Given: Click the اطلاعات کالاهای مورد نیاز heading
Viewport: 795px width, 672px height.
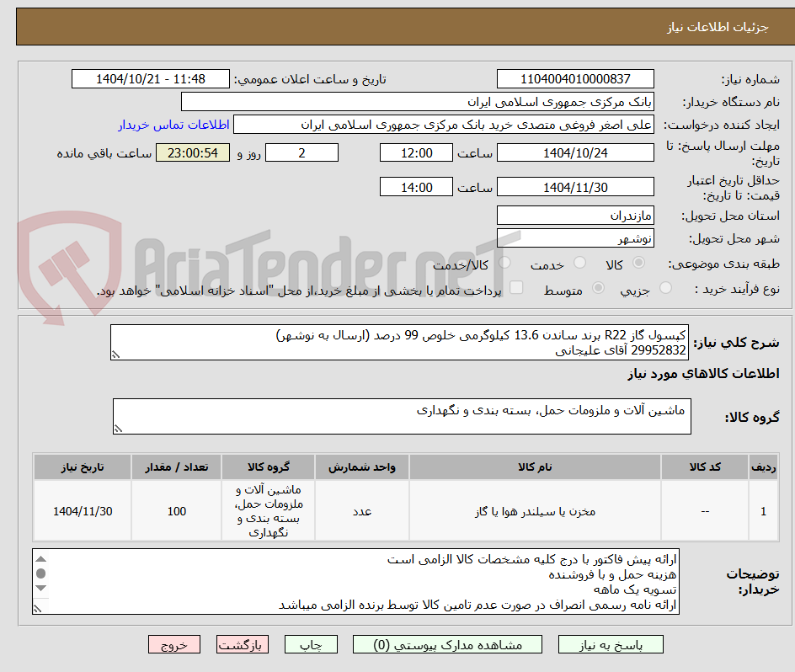Looking at the screenshot, I should pyautogui.click(x=703, y=374).
